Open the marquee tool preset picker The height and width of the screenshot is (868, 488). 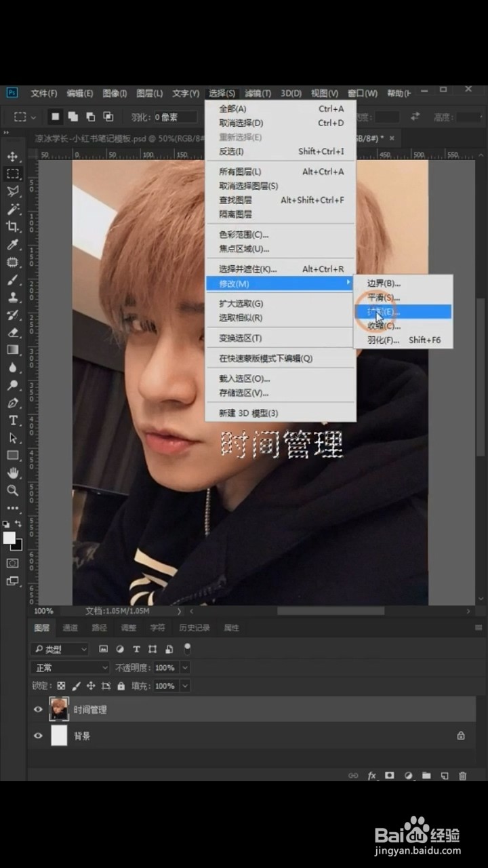coord(25,117)
